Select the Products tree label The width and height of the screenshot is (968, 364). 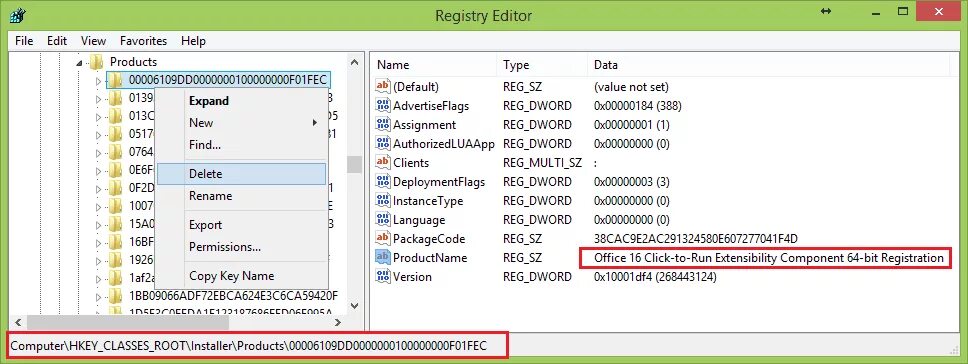133,62
